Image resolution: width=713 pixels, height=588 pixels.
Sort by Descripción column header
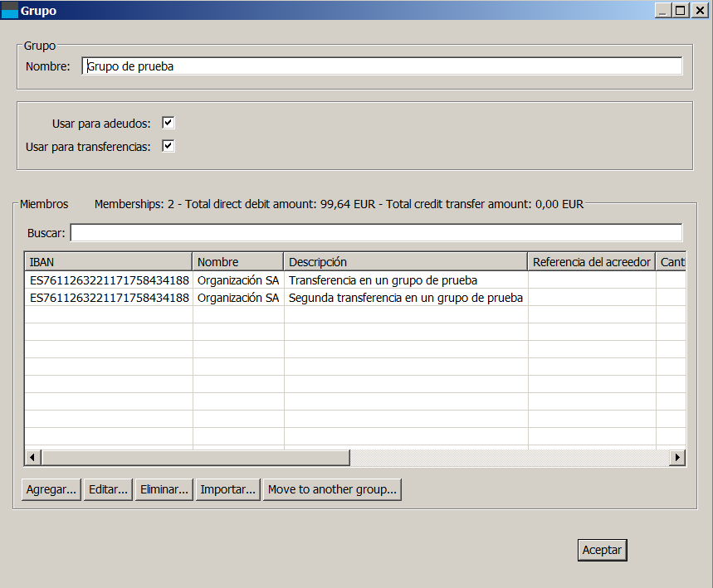(x=405, y=262)
